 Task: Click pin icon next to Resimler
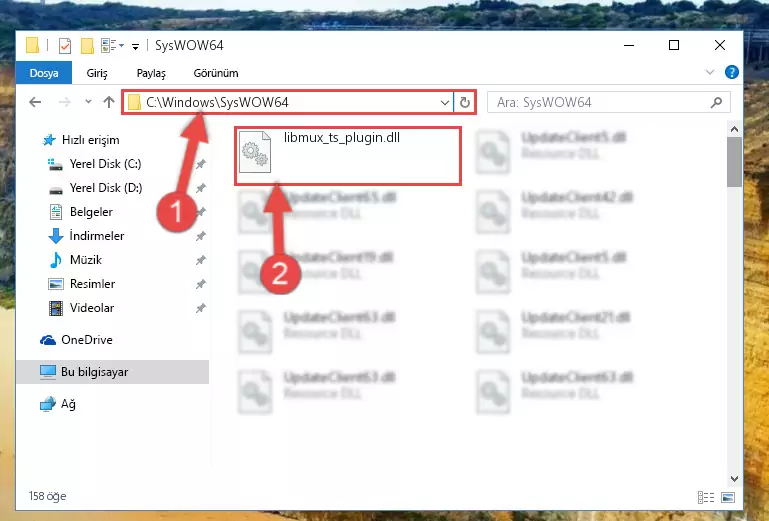[201, 284]
